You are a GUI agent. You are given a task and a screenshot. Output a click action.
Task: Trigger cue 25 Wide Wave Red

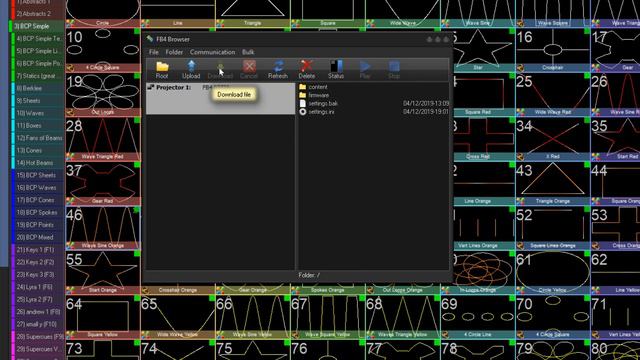click(x=553, y=94)
